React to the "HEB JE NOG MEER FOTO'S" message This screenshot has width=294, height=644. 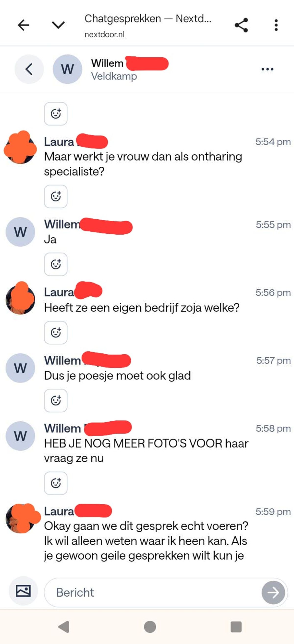tap(56, 483)
